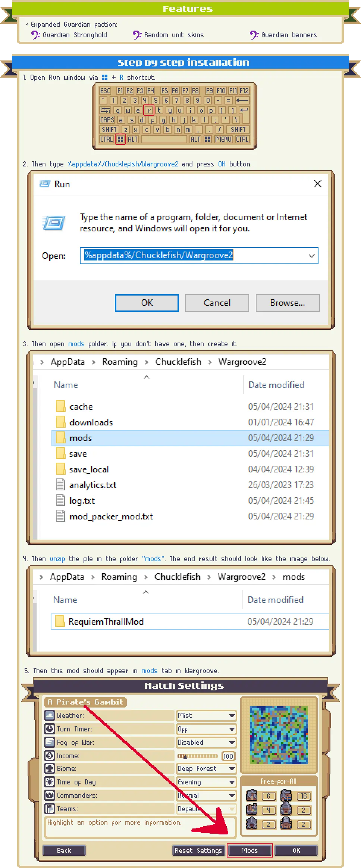Open the Teams dropdown
Screen dimensions: 361x868
point(207,809)
